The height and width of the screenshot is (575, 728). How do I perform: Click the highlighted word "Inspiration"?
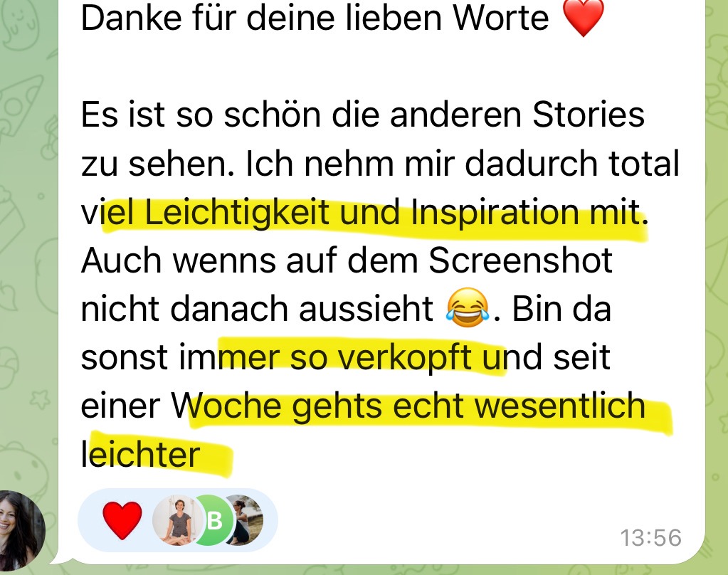point(495,213)
